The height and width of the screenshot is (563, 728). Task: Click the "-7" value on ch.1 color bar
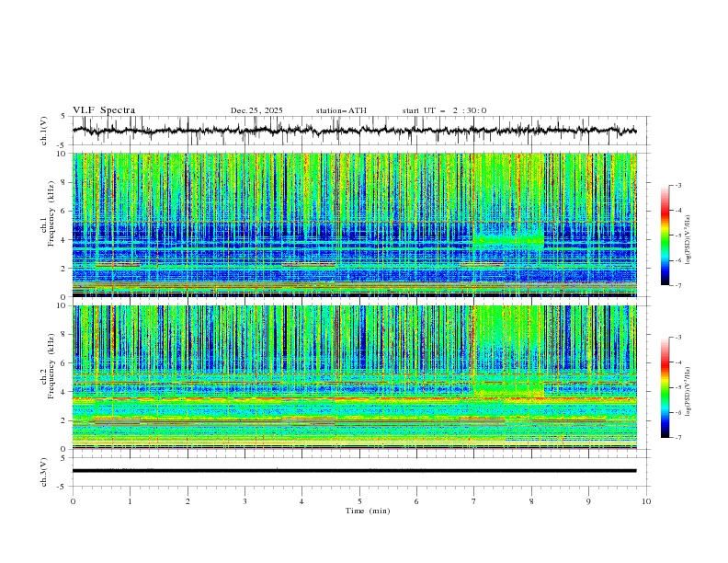[x=677, y=285]
